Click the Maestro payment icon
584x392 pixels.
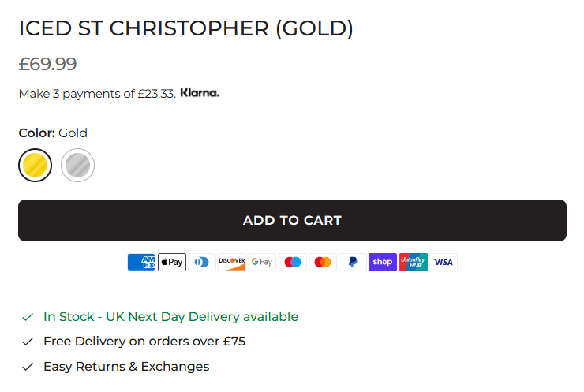click(x=293, y=262)
